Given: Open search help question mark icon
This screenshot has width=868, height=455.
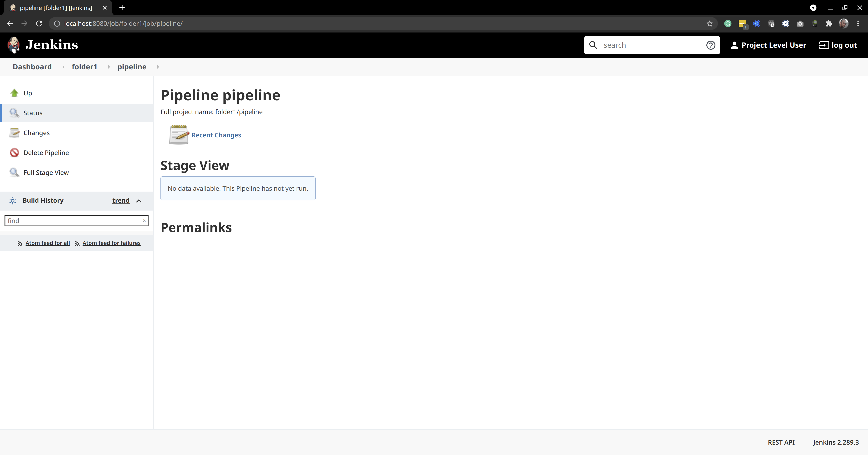Looking at the screenshot, I should [711, 45].
